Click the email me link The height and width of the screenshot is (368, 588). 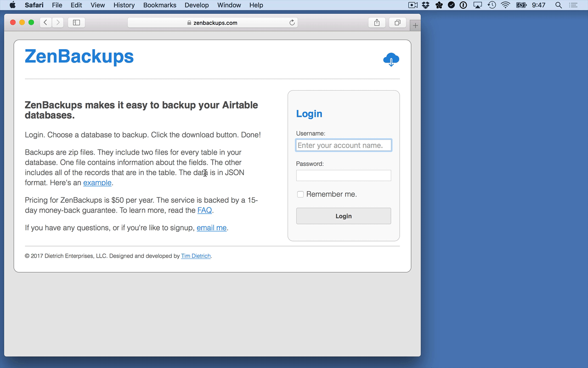point(212,228)
